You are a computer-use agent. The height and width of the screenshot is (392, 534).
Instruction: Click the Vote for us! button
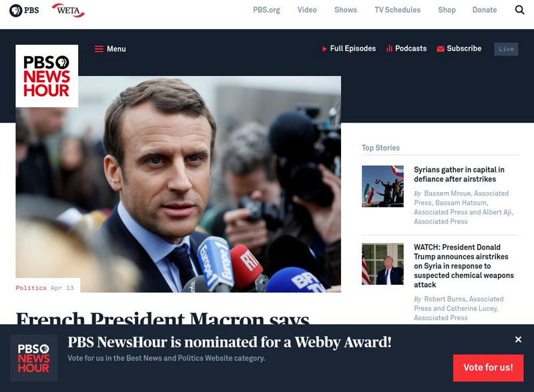click(x=488, y=367)
